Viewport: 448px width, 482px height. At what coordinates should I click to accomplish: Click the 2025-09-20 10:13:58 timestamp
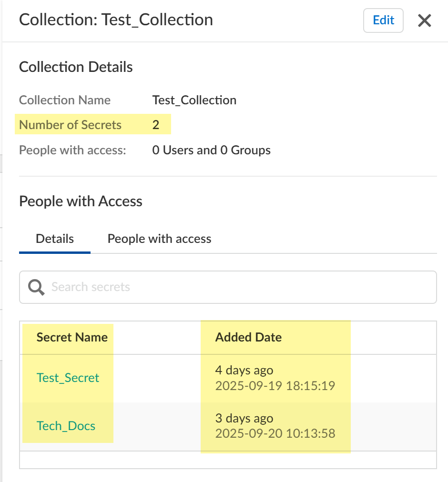tap(275, 433)
